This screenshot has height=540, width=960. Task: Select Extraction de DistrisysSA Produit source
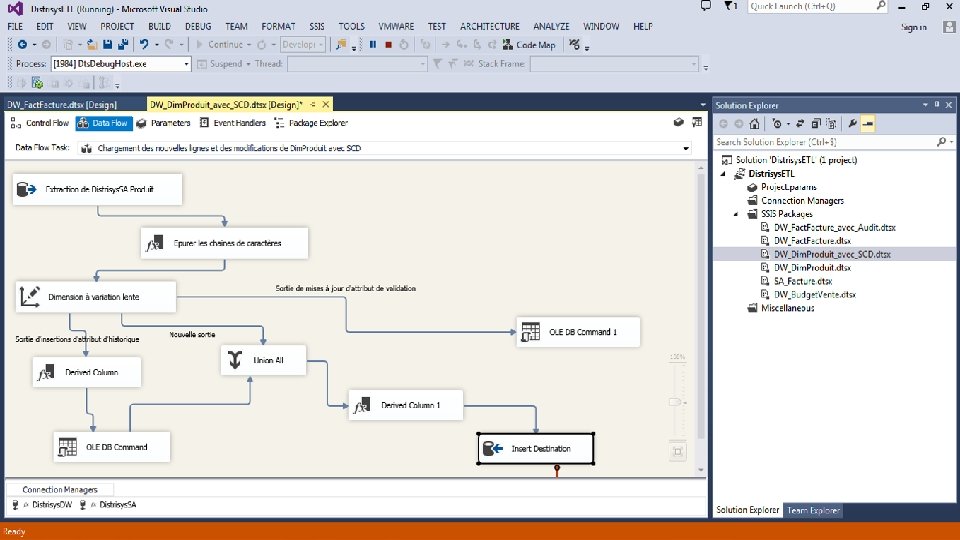point(97,189)
